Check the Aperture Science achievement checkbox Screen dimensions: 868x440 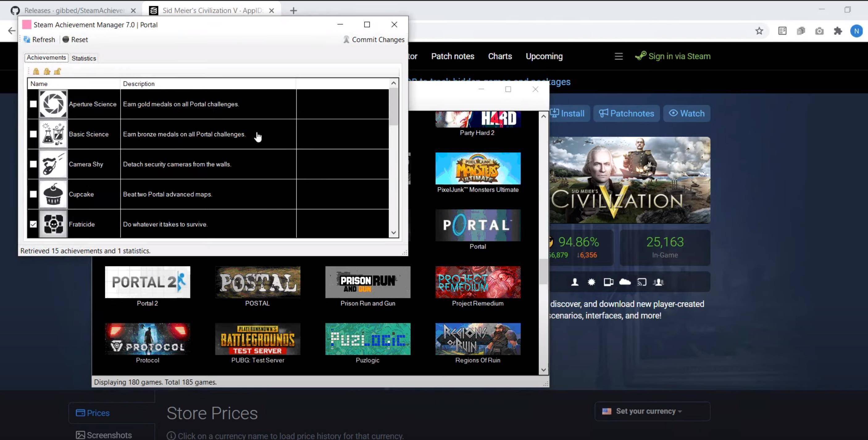tap(33, 104)
